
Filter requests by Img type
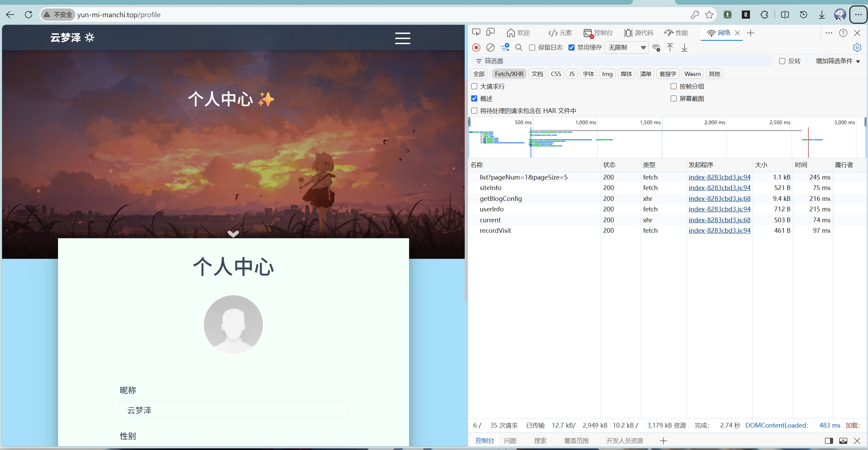pos(607,74)
